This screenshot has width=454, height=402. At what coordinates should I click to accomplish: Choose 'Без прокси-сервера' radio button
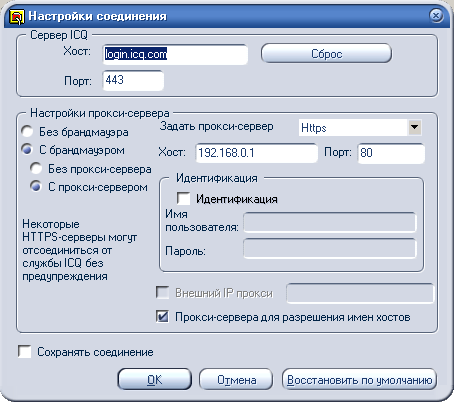(36, 168)
